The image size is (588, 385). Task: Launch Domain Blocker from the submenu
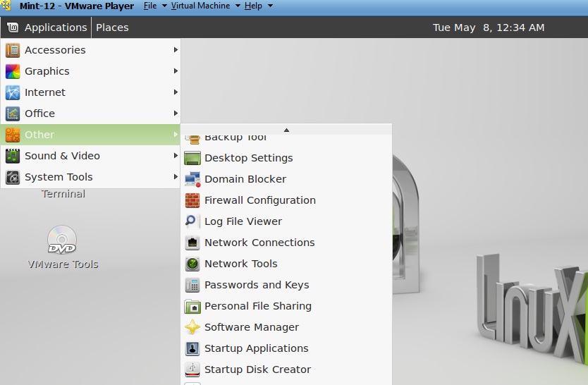[286, 179]
